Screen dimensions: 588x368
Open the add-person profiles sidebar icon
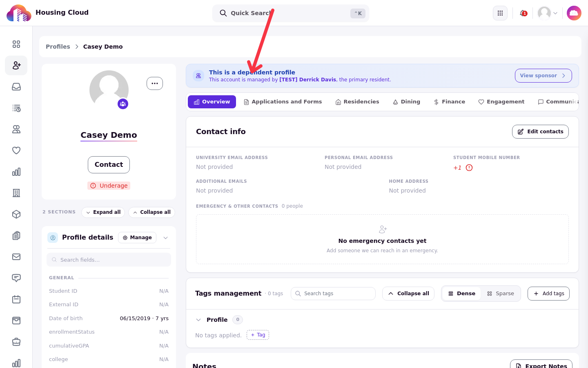pyautogui.click(x=16, y=65)
